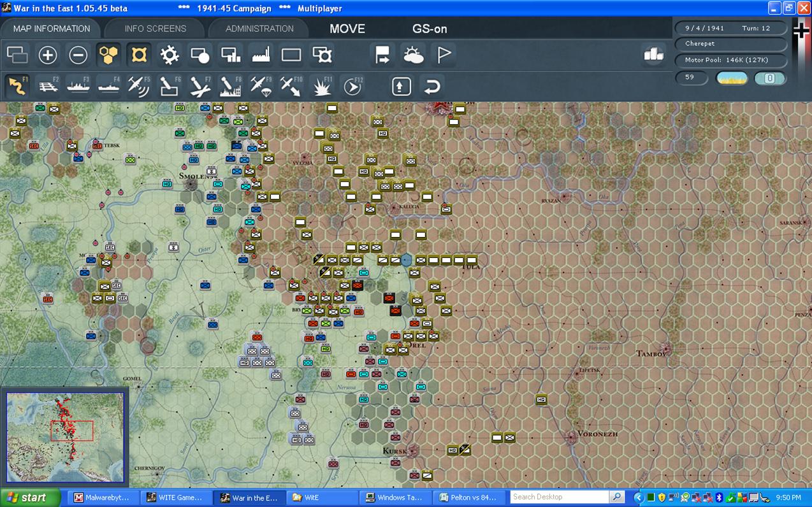The image size is (812, 507).
Task: Click the rectangle-with-circle map info icon
Action: [200, 55]
